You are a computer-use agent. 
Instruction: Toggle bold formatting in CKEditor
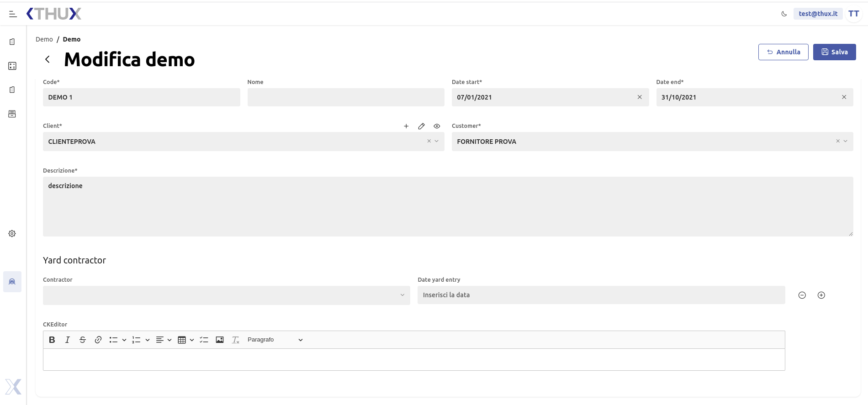[x=52, y=340]
